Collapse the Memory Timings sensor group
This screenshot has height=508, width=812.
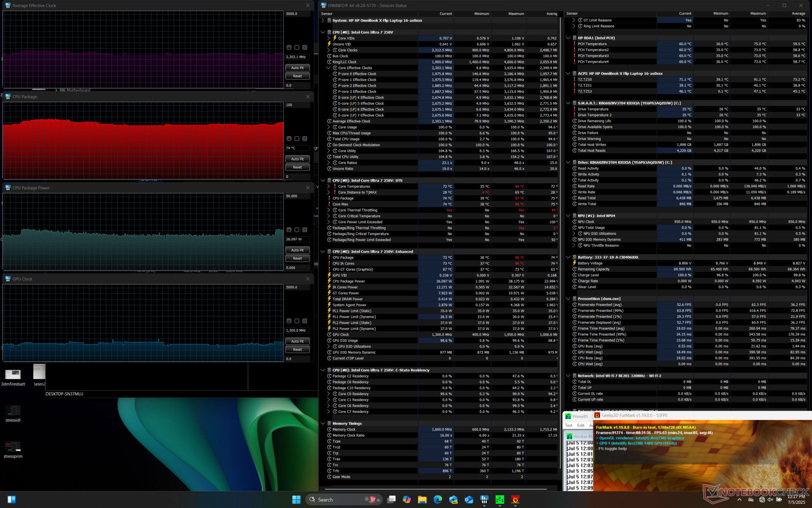pos(323,423)
